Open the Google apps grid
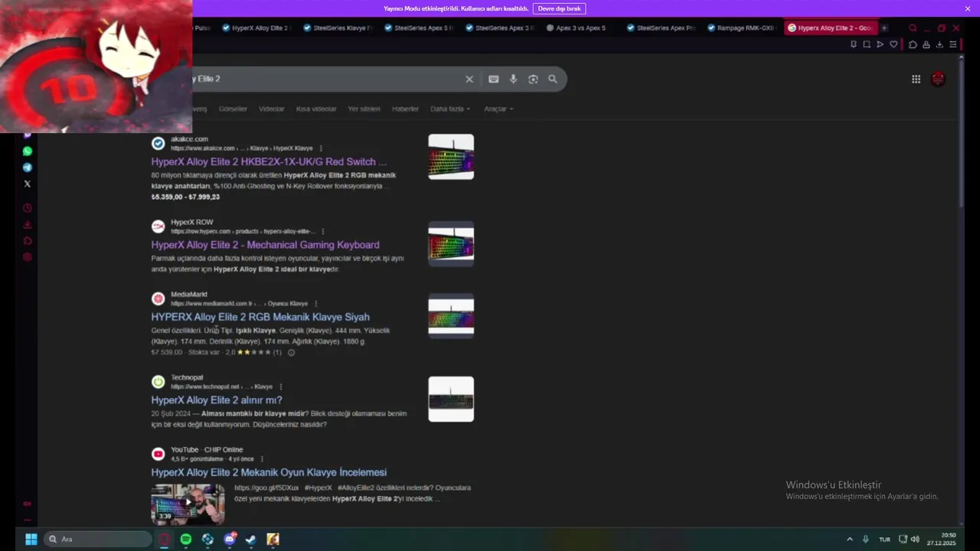980x551 pixels. point(916,79)
